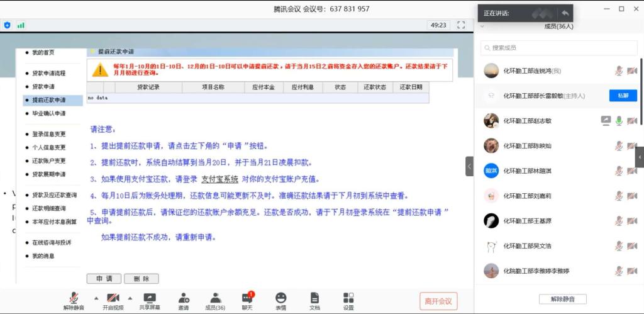Screen dimensions: 644x314
Task: Turn on camera with 开启视频
Action: click(113, 298)
